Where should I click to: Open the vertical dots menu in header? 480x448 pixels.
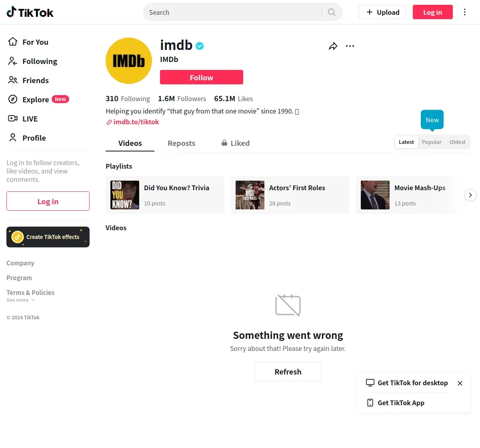(x=465, y=12)
